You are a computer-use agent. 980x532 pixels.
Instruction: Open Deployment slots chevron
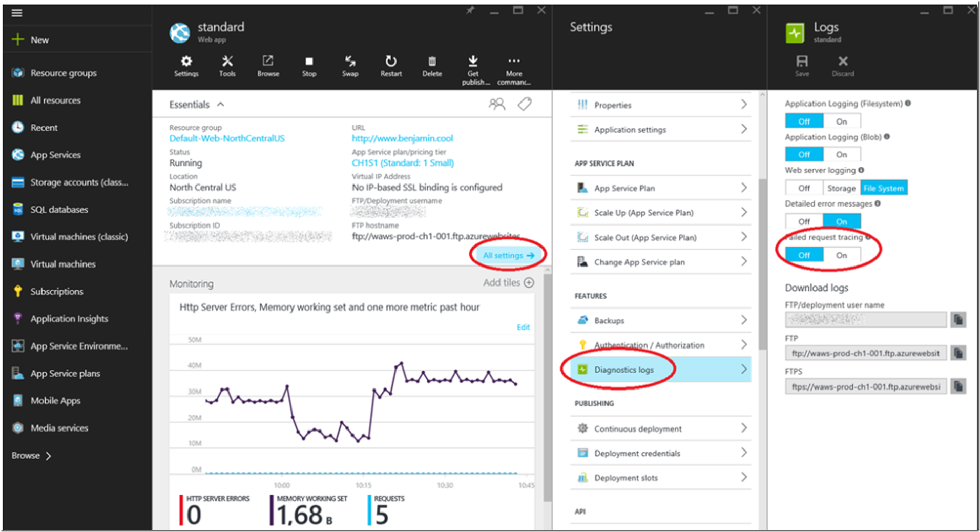(744, 477)
